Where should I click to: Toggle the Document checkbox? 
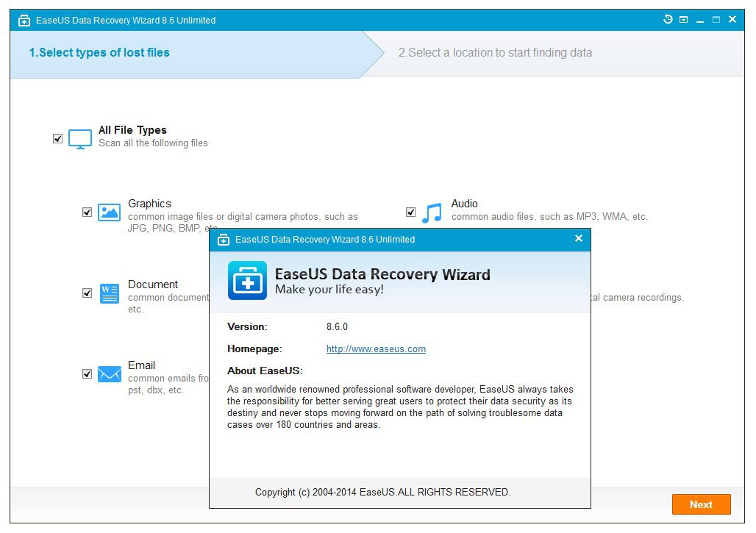click(x=88, y=293)
